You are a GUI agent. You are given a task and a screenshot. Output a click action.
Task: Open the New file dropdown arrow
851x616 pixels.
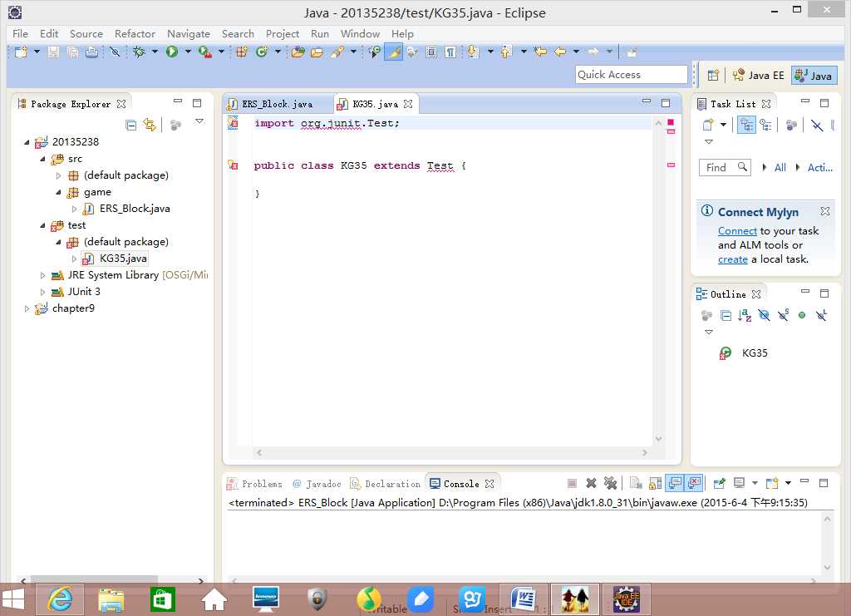[37, 52]
